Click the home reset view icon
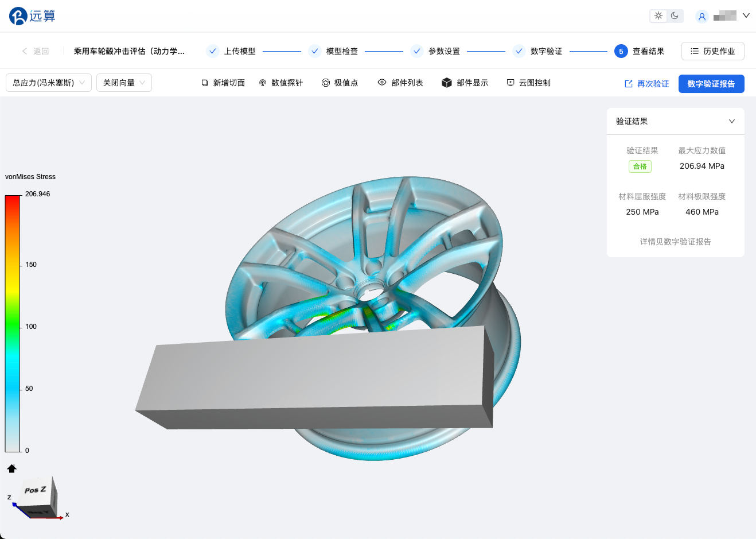The image size is (756, 539). tap(11, 468)
